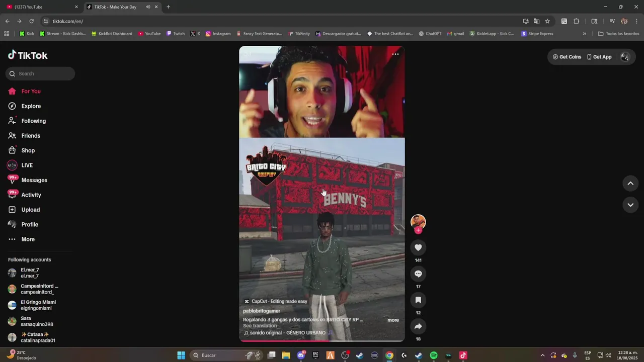Viewport: 644px width, 362px height.
Task: Open the media control music icon in toolbar
Action: coord(612,21)
